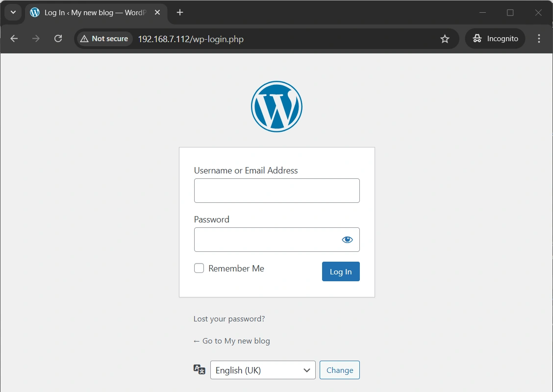Enable the Remember Me checkbox
This screenshot has width=553, height=392.
point(199,268)
